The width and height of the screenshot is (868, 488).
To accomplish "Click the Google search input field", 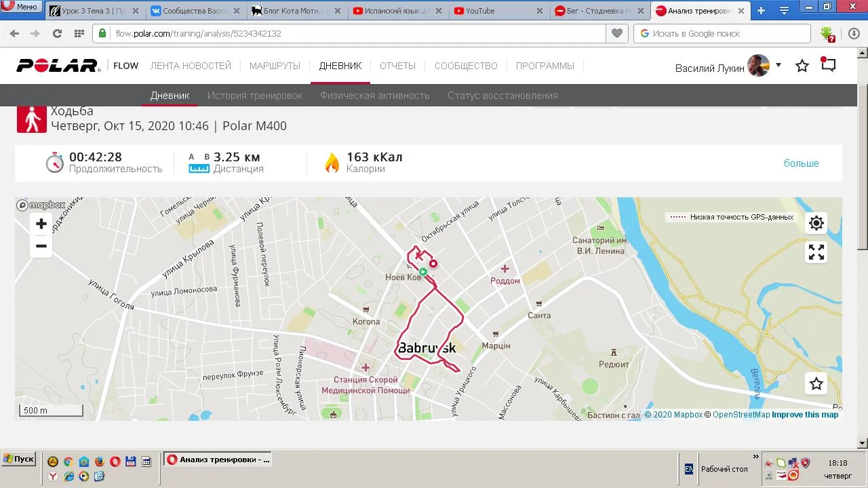I will pyautogui.click(x=722, y=33).
